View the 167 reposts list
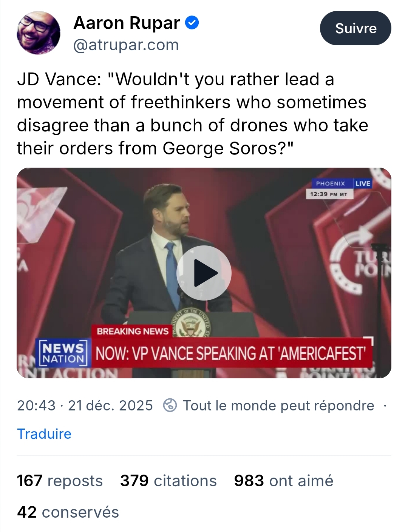This screenshot has width=408, height=532. point(60,481)
